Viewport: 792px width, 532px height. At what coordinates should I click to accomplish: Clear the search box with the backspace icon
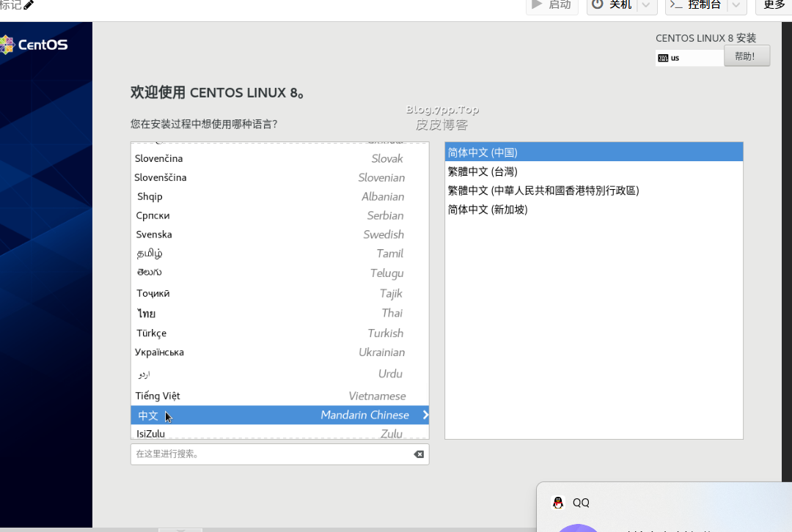(419, 454)
